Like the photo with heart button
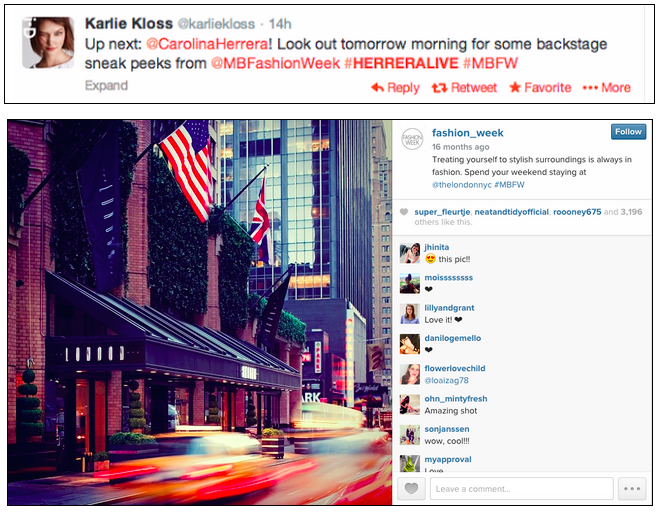660x512 pixels. pos(411,489)
